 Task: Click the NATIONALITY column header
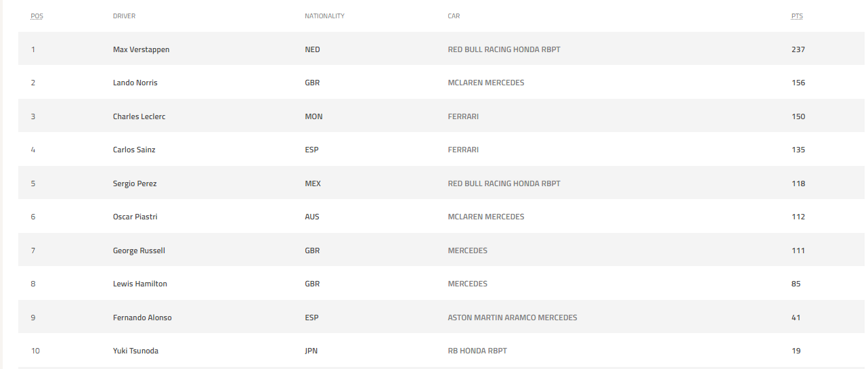pyautogui.click(x=324, y=16)
